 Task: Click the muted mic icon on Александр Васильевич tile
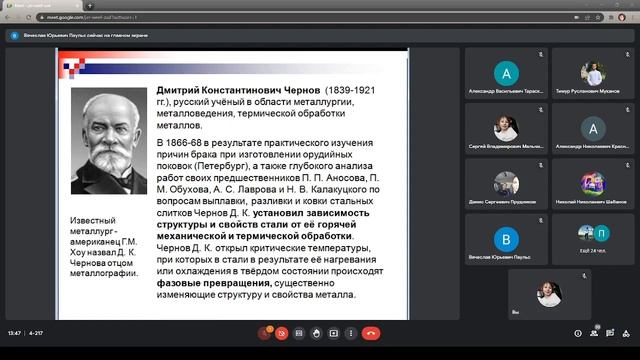point(540,54)
